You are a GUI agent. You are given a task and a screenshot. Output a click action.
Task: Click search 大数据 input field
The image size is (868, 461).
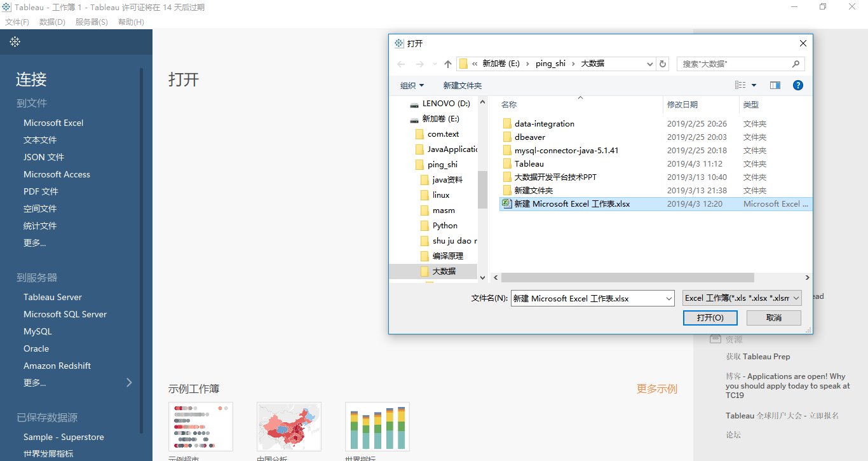point(734,64)
